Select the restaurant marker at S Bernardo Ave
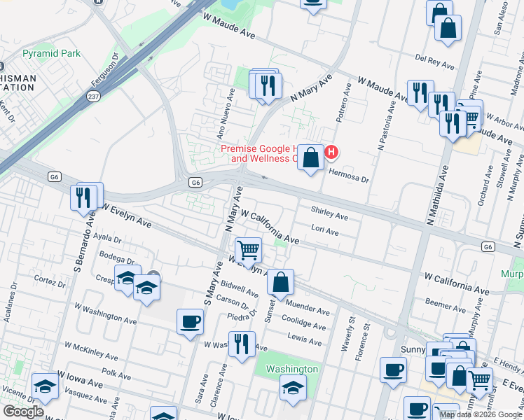This screenshot has width=524, height=420. pos(83,199)
